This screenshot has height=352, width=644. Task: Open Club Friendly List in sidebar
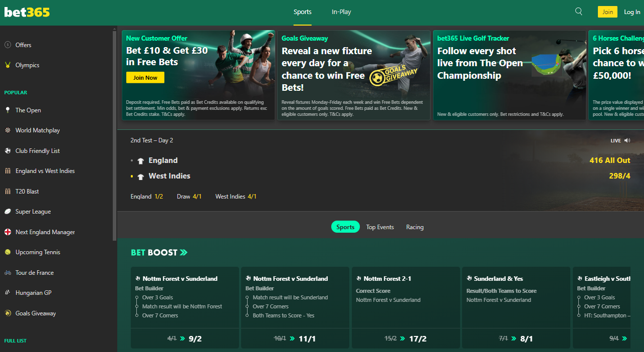click(x=38, y=151)
